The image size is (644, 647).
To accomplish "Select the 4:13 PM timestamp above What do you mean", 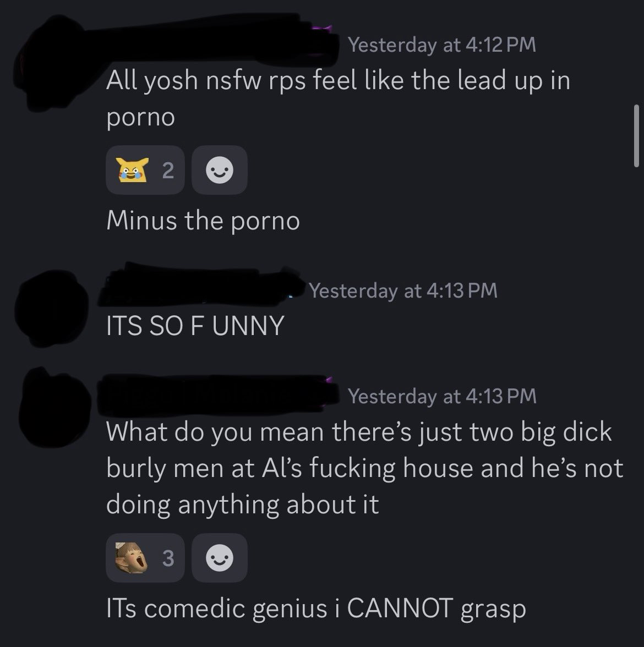I will pyautogui.click(x=442, y=396).
